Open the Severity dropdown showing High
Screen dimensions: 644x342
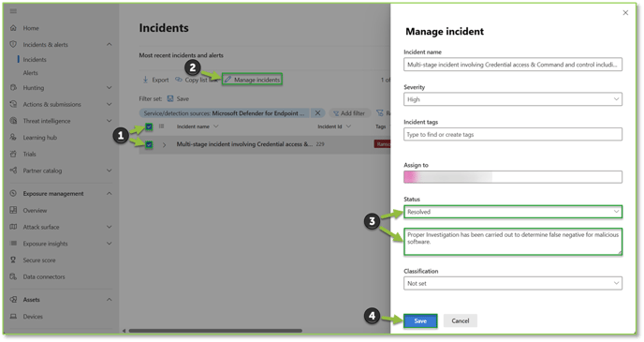pos(513,99)
